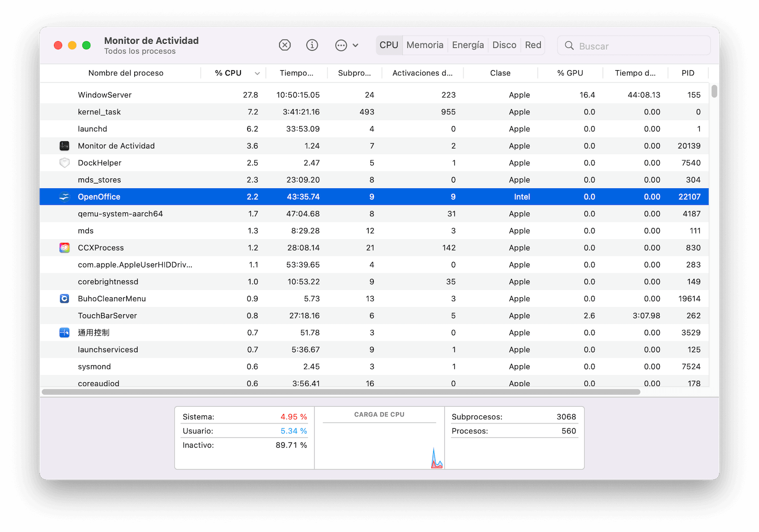Click the stop process X icon
Viewport: 759px width, 532px height.
(x=285, y=45)
